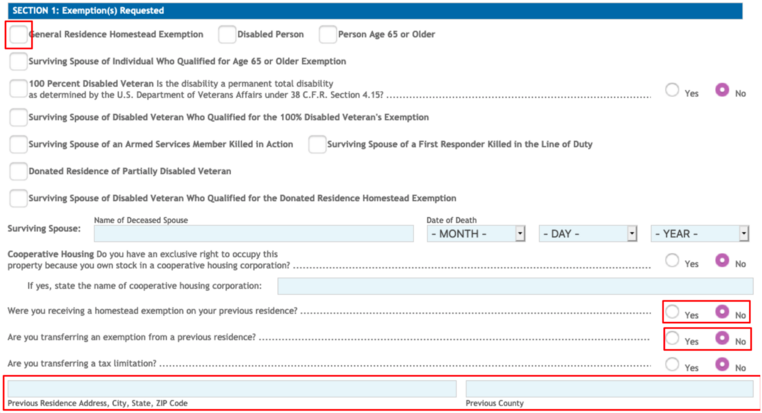The width and height of the screenshot is (762, 413).
Task: Enable 100 Percent Disabled Veteran checkbox
Action: 18,88
